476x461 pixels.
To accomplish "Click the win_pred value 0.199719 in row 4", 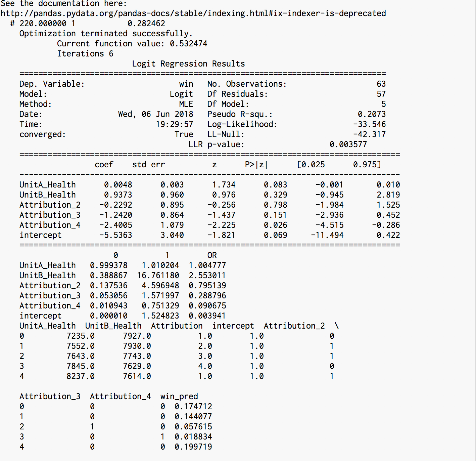I will point(193,447).
